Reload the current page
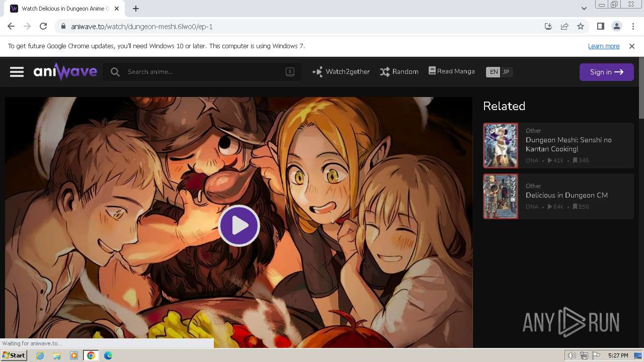The height and width of the screenshot is (362, 644). point(43,26)
